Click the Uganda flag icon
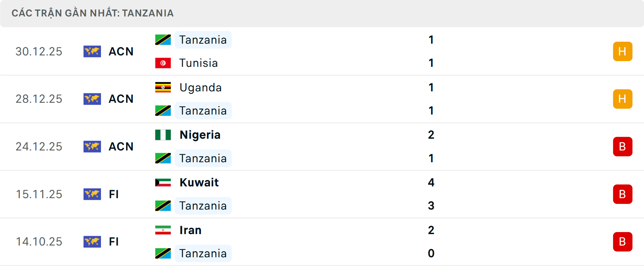Screen dimensions: 644x266 [163, 87]
